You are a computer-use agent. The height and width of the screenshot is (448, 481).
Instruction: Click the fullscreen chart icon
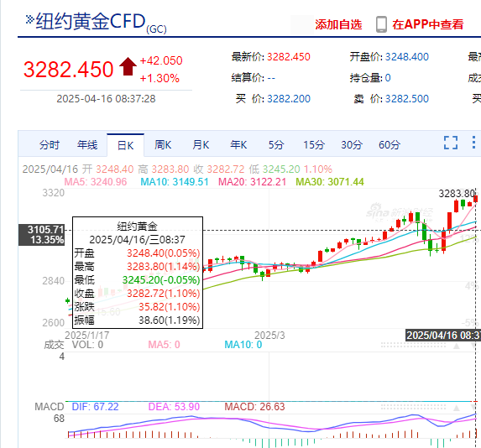coord(451,143)
